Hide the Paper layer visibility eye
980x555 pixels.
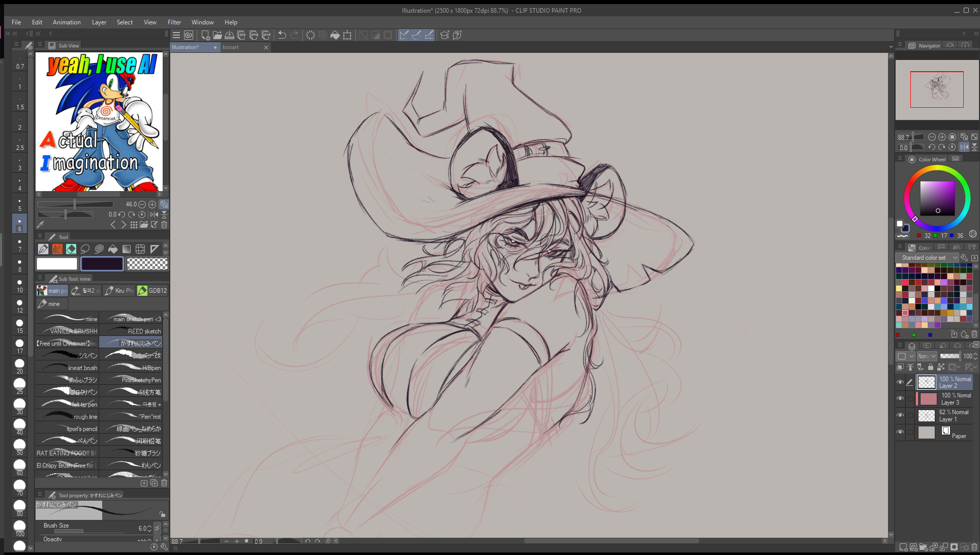900,432
